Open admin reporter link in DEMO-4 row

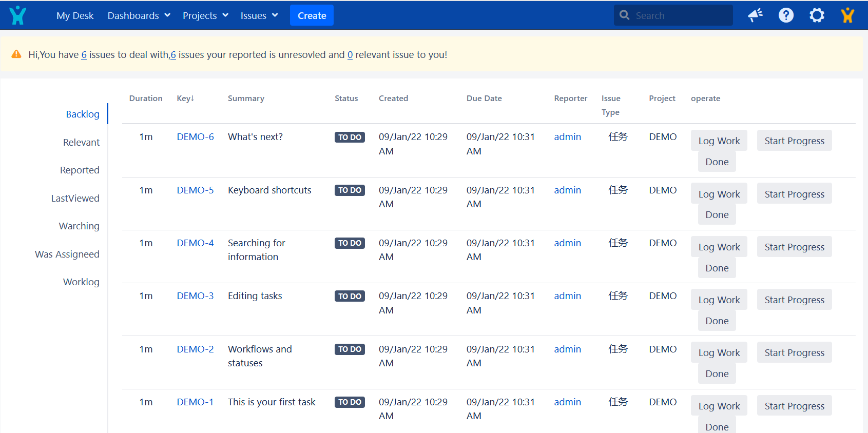[567, 243]
